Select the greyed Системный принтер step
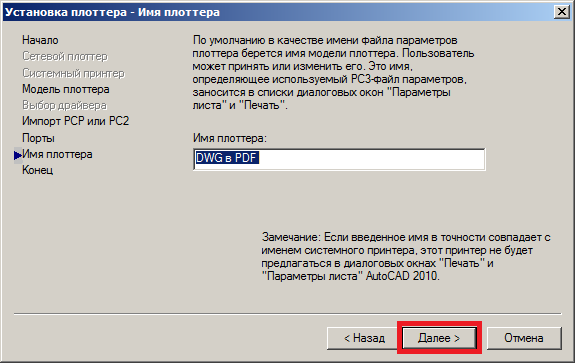Screen dimensions: 575x363 [73, 73]
